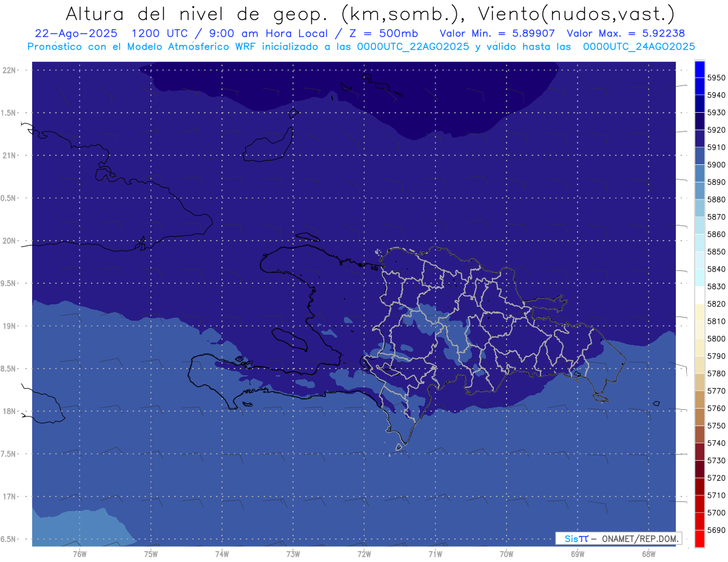Click the 72W longitude axis label
The width and height of the screenshot is (728, 562).
(364, 554)
